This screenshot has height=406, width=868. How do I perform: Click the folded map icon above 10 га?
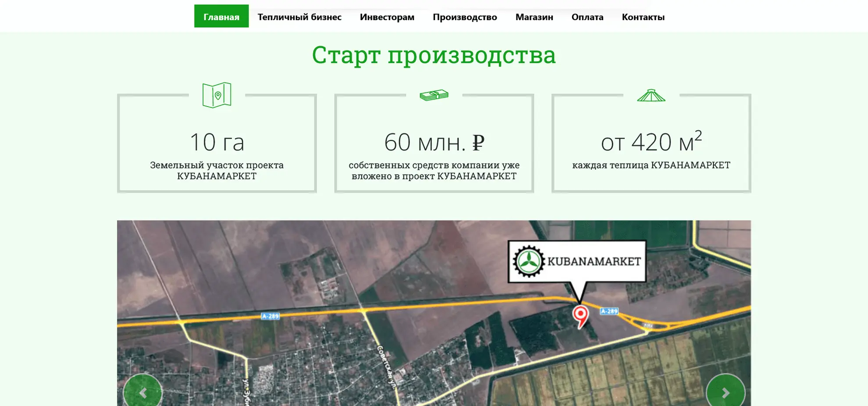[217, 95]
